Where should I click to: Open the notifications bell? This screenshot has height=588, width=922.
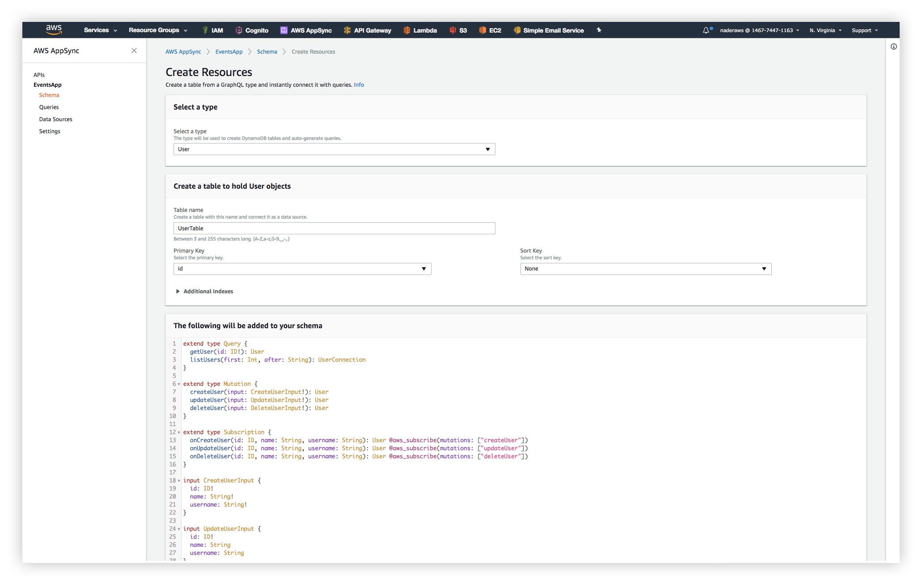[x=706, y=30]
